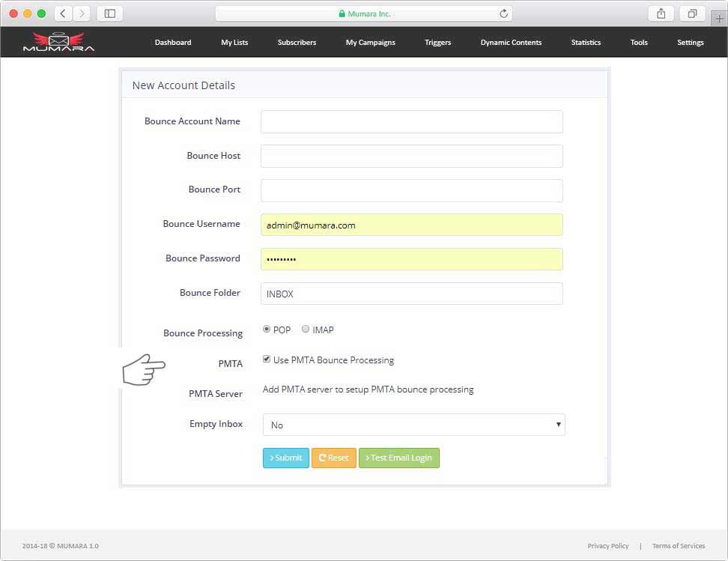The height and width of the screenshot is (561, 728).
Task: Submit the new account details form
Action: pos(285,458)
